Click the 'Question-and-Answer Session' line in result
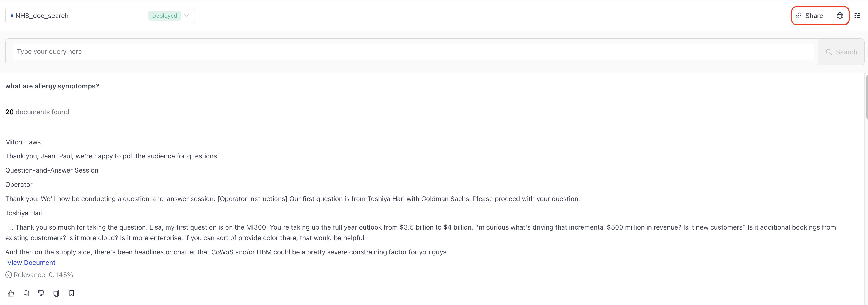This screenshot has height=305, width=868. tap(52, 170)
